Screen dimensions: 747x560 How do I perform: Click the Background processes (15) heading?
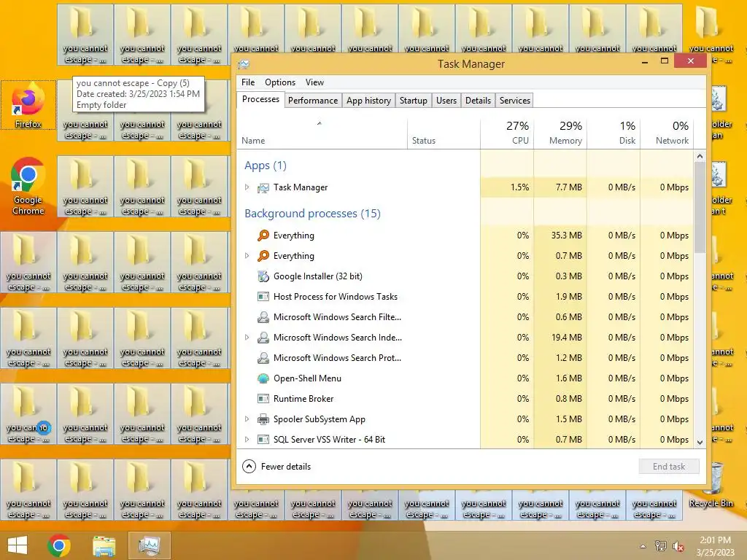(312, 214)
